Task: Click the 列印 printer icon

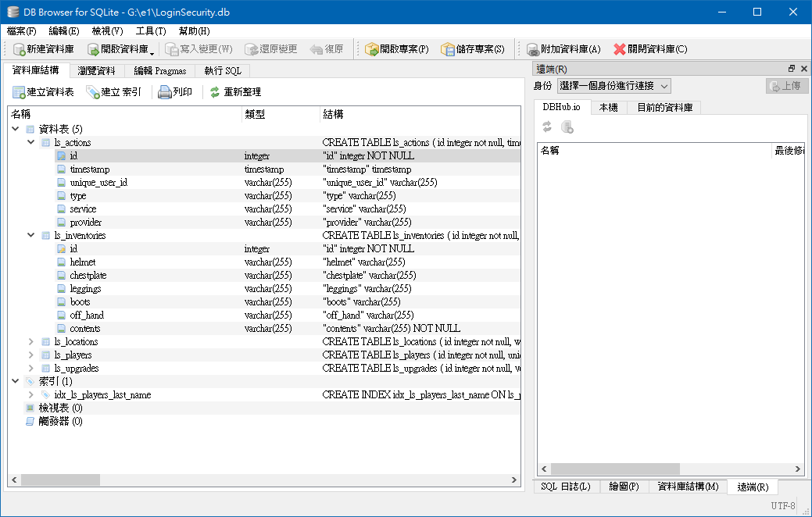Action: (x=165, y=92)
